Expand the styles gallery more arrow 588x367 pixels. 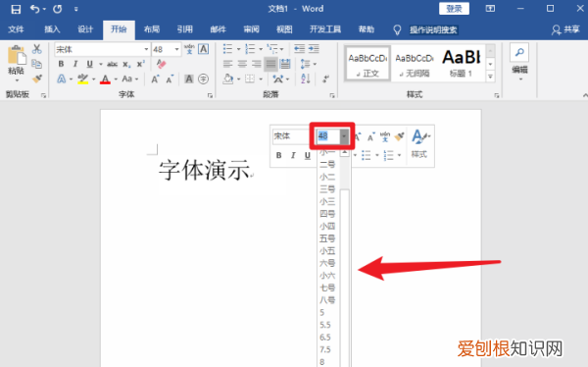(x=490, y=77)
